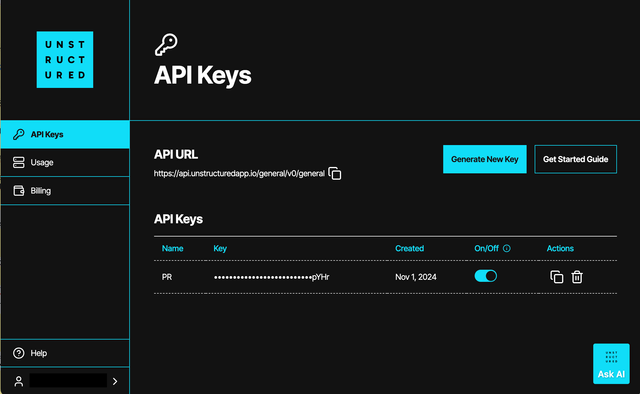The height and width of the screenshot is (394, 640).
Task: Click the Created column header
Action: (409, 248)
